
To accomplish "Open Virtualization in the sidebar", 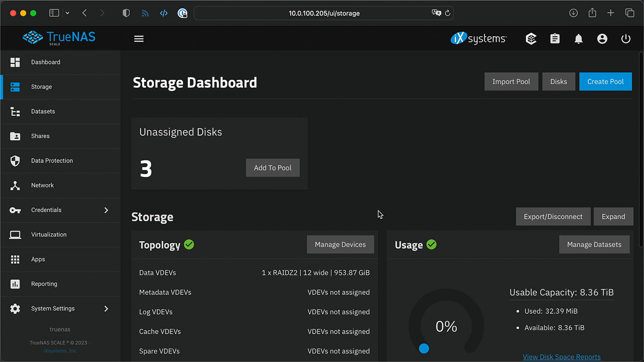I will tap(60, 235).
